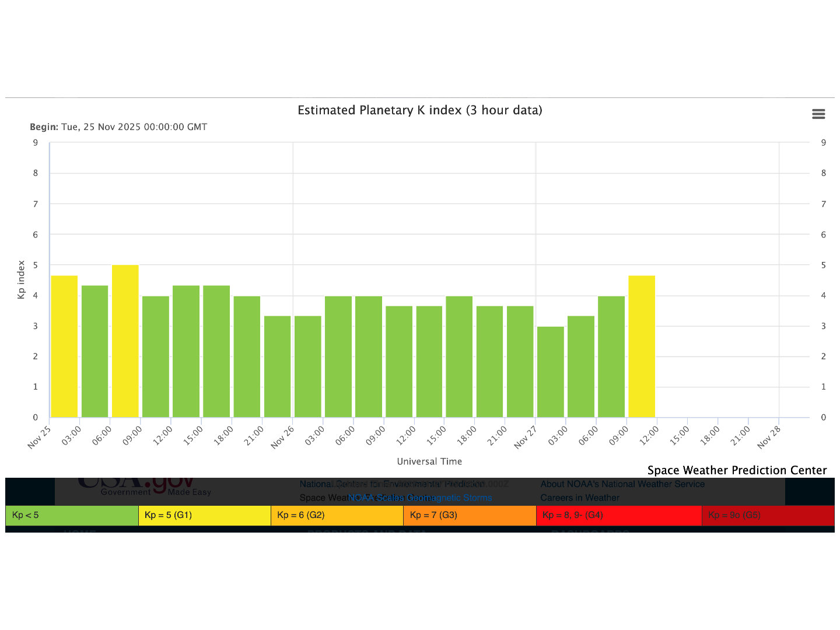The height and width of the screenshot is (630, 840).
Task: Click the Space Weather Prediction Center credit
Action: 737,470
